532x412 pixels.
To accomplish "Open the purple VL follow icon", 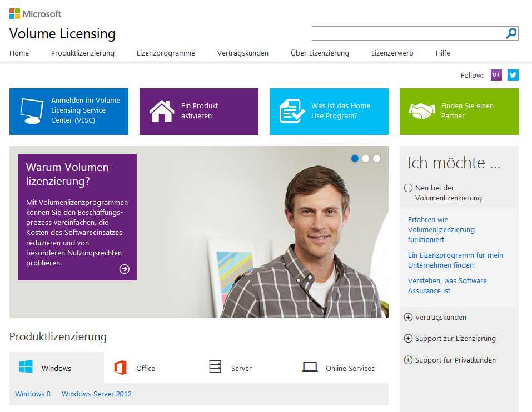I will (496, 75).
